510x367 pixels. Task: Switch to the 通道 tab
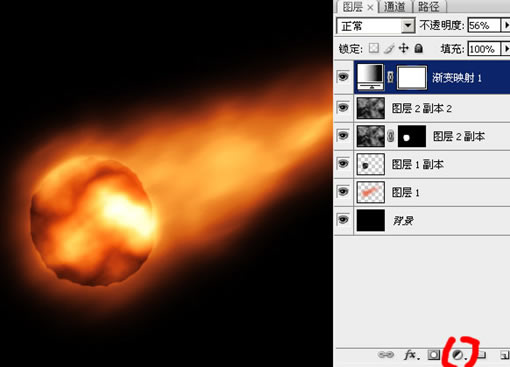click(395, 7)
